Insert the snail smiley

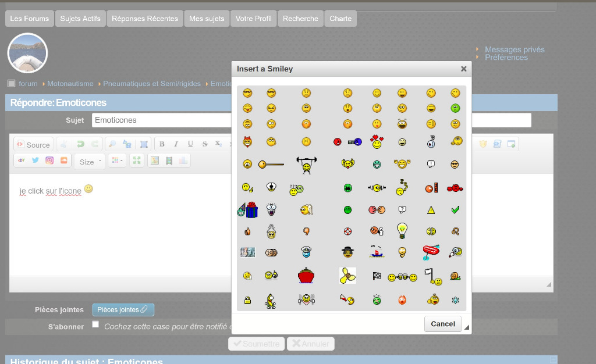(x=455, y=276)
